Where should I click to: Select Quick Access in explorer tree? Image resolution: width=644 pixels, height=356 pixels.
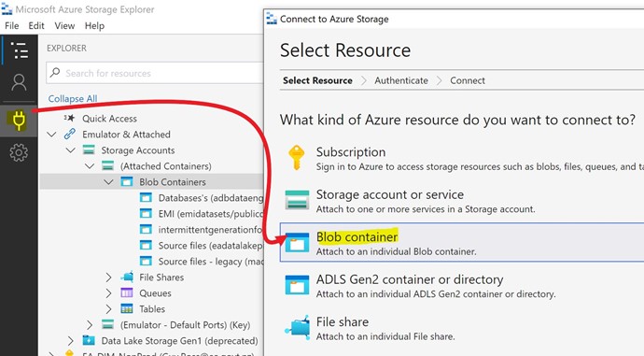(109, 119)
